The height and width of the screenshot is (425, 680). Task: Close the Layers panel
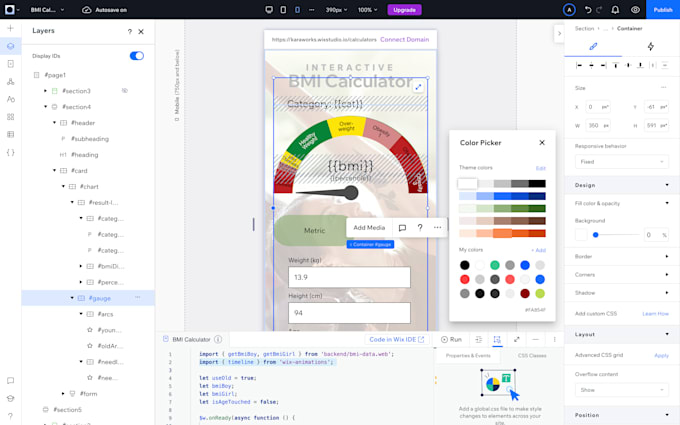pyautogui.click(x=141, y=32)
